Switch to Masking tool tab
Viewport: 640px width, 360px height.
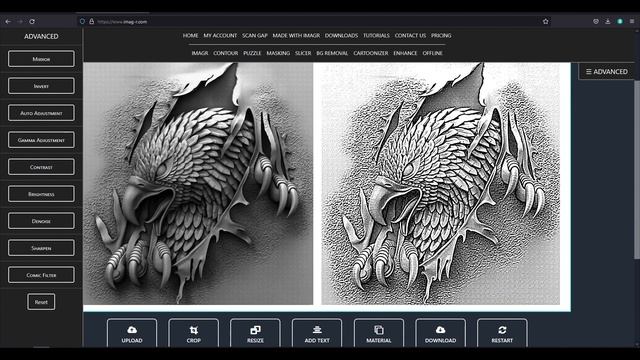(x=278, y=53)
